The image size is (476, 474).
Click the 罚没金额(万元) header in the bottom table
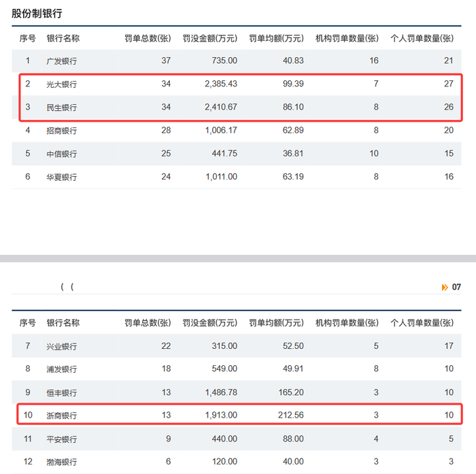[x=209, y=323]
